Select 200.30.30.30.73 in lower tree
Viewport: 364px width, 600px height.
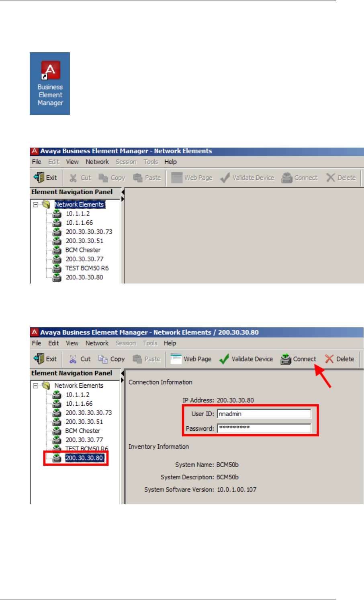[x=89, y=413]
